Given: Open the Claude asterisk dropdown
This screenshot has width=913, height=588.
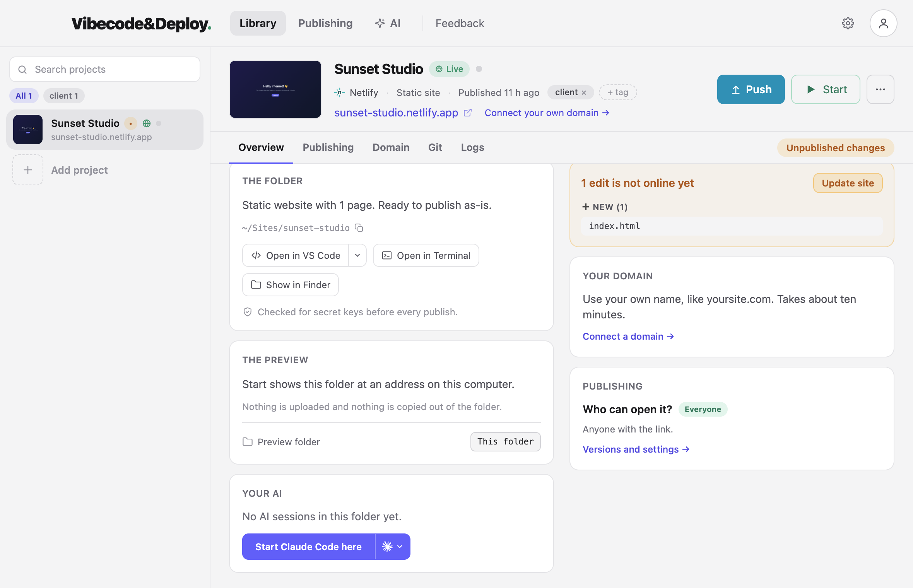Looking at the screenshot, I should pos(393,547).
